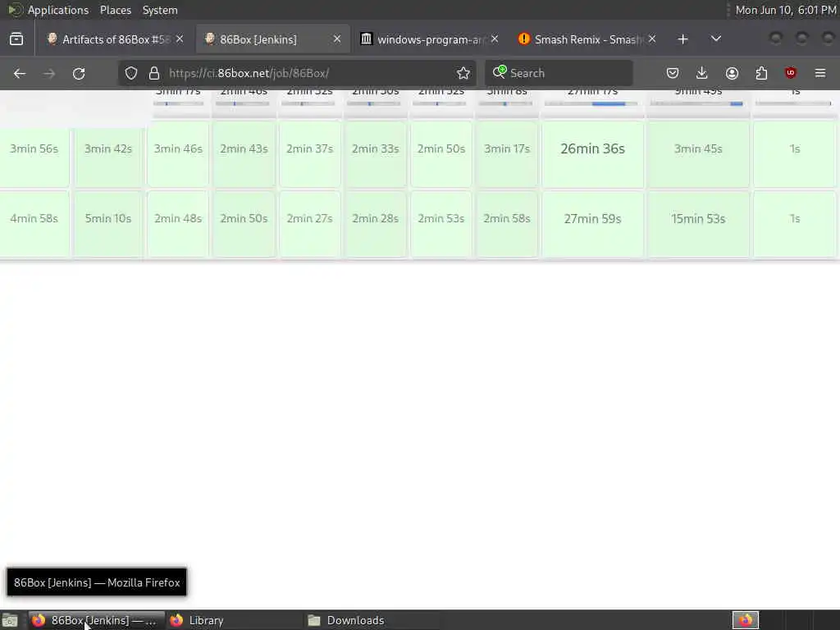Go back with the browser back arrow
The height and width of the screenshot is (630, 840).
click(x=20, y=73)
